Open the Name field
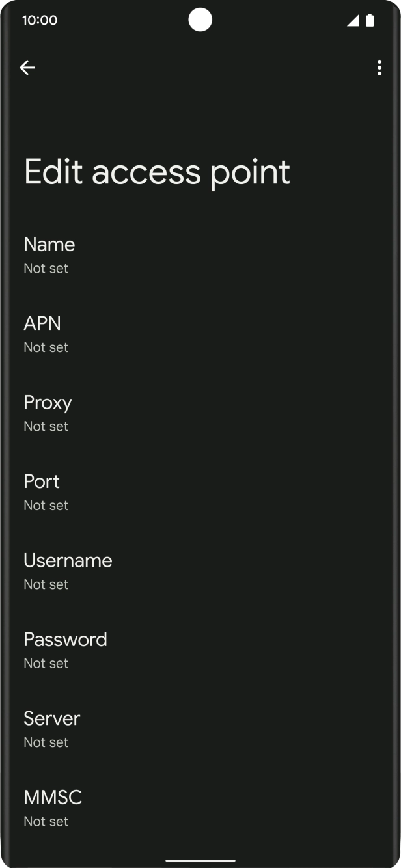Image resolution: width=401 pixels, height=868 pixels. click(x=49, y=245)
